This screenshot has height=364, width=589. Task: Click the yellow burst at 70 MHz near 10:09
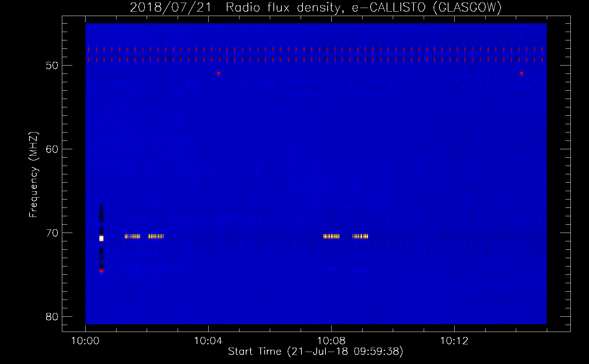pyautogui.click(x=360, y=236)
